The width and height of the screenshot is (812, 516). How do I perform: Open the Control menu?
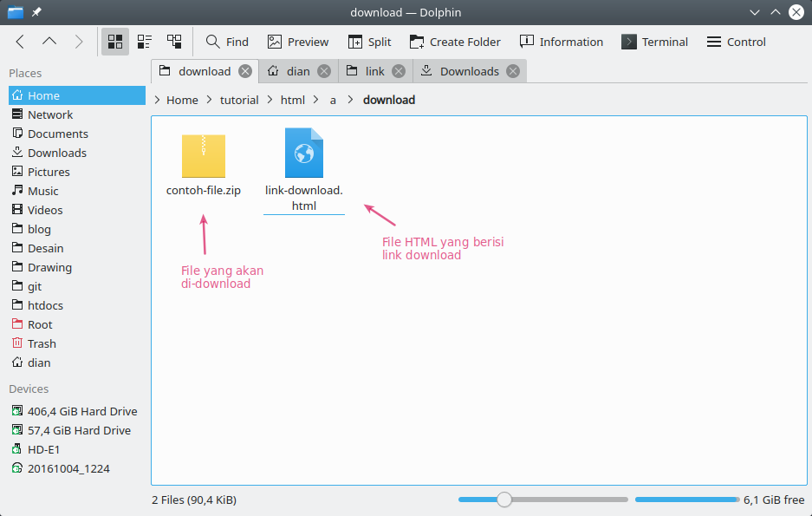(735, 41)
